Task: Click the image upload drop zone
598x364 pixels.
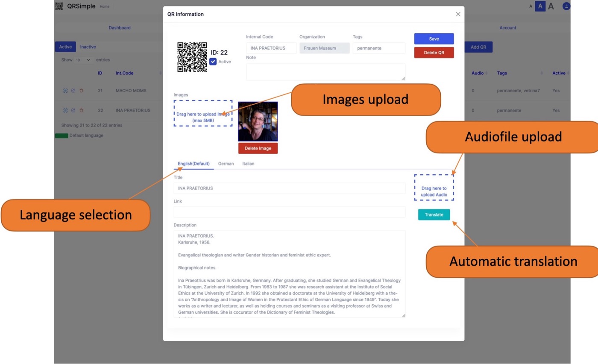Action: click(x=203, y=113)
